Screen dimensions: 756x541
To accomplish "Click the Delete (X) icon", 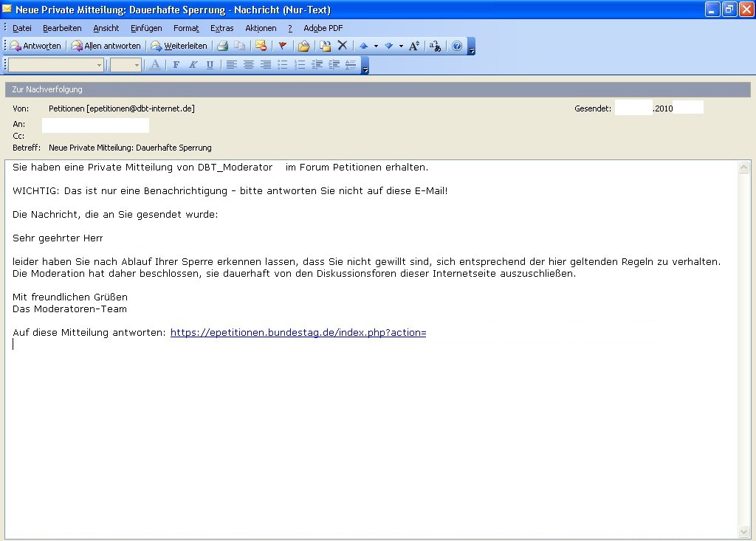I will 342,46.
